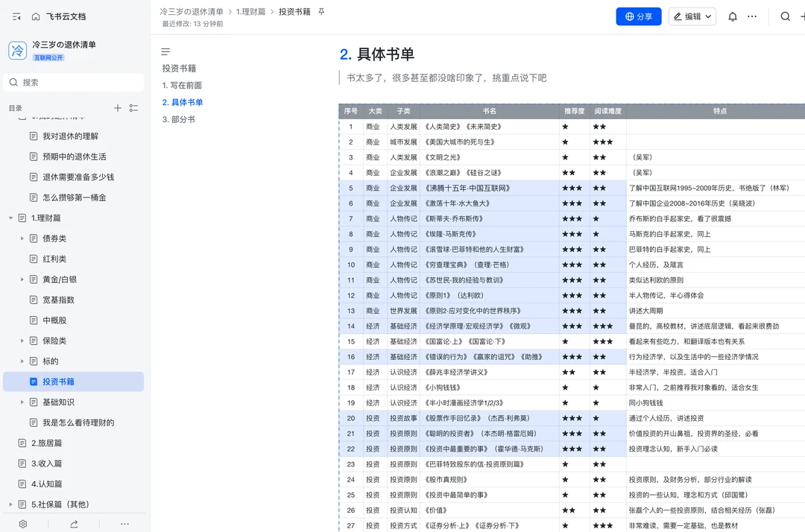The image size is (805, 532).
Task: Click the 序号 column header
Action: click(x=350, y=111)
